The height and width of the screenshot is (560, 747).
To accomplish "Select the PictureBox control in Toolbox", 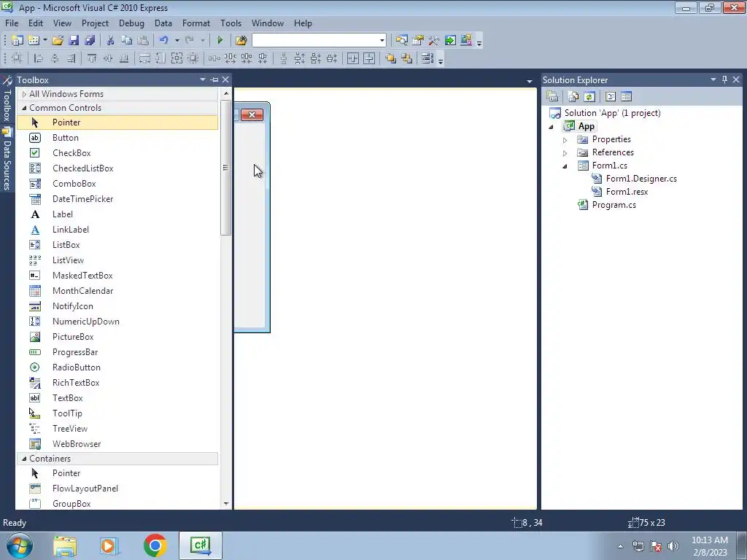I will click(x=117, y=337).
